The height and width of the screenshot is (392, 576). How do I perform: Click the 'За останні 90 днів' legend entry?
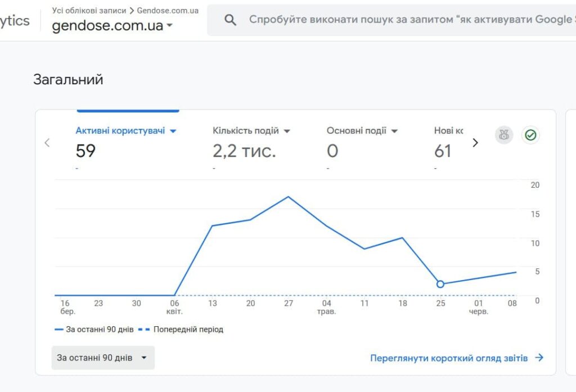[x=94, y=329]
